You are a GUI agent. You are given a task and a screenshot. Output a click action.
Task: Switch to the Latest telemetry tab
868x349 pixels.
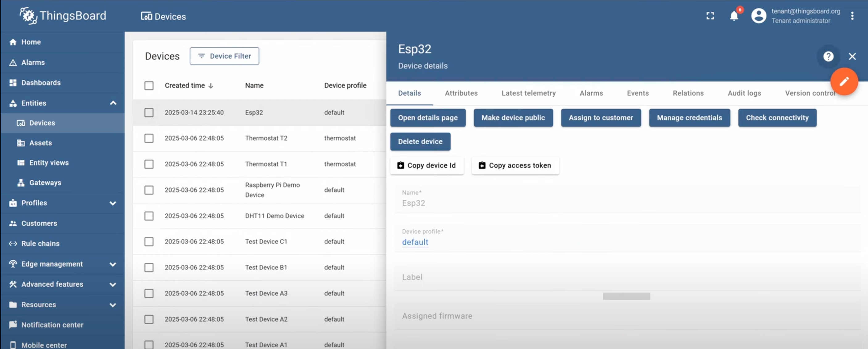529,93
